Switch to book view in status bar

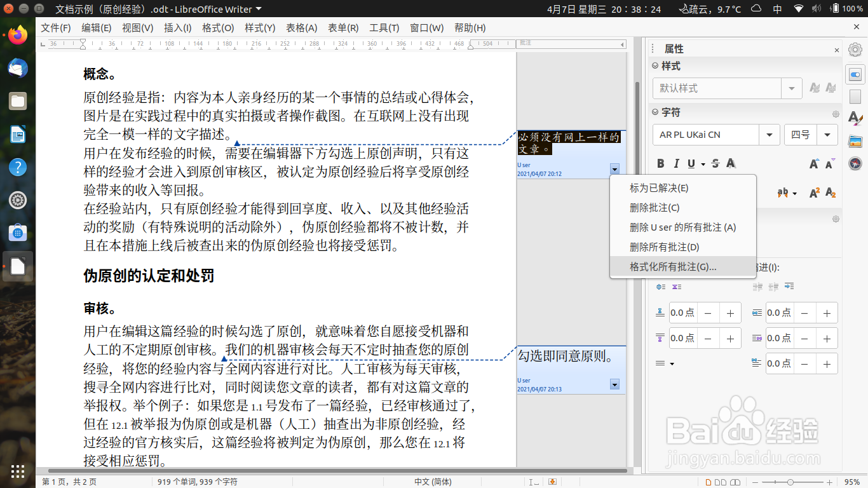coord(735,482)
